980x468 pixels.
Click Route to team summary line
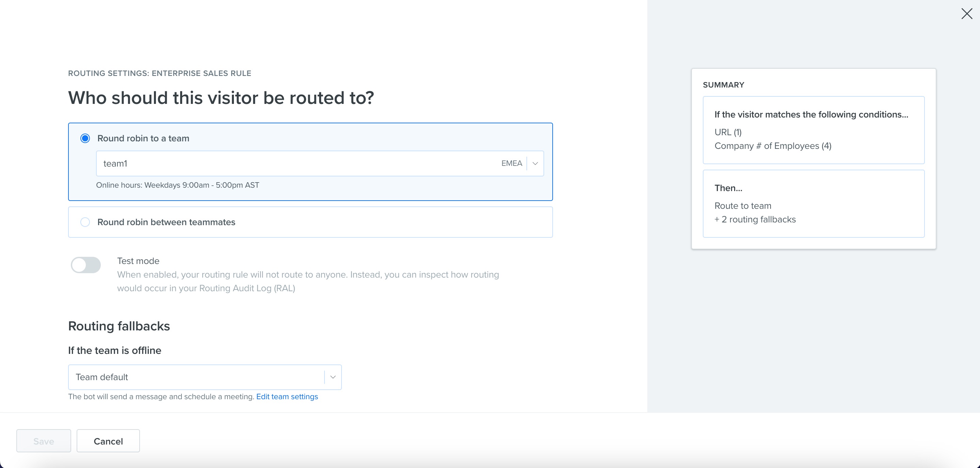[x=743, y=206]
